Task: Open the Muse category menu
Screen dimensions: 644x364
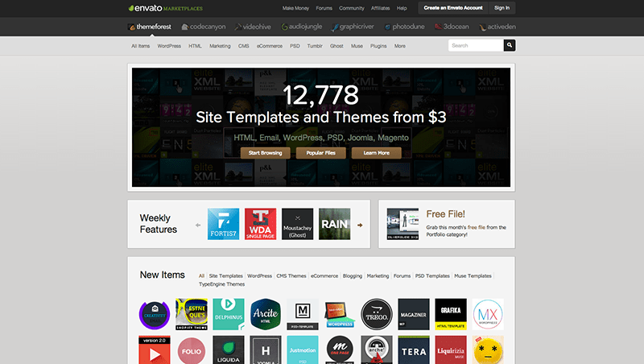Action: (x=357, y=46)
